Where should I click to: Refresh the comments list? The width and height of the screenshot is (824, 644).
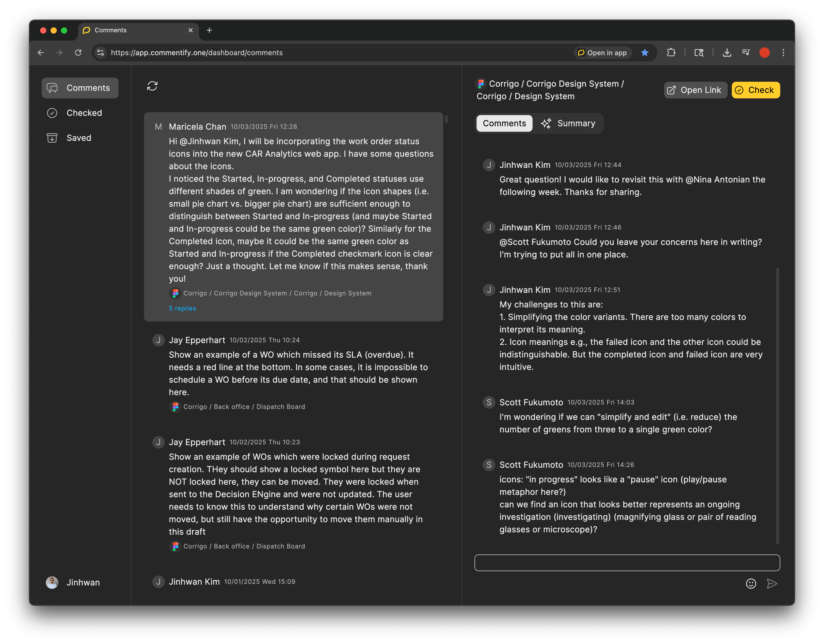coord(152,86)
